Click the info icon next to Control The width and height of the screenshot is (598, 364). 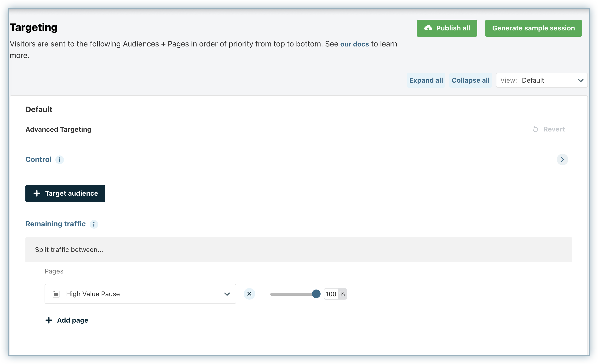(x=59, y=160)
